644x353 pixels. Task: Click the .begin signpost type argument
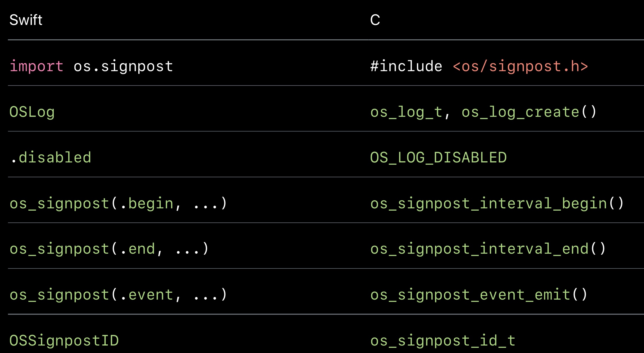pos(146,203)
